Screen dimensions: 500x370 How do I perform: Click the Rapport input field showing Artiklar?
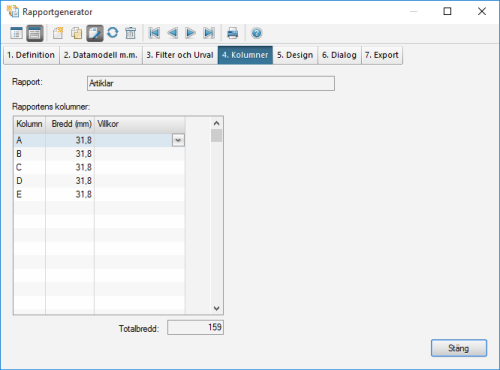(x=211, y=83)
